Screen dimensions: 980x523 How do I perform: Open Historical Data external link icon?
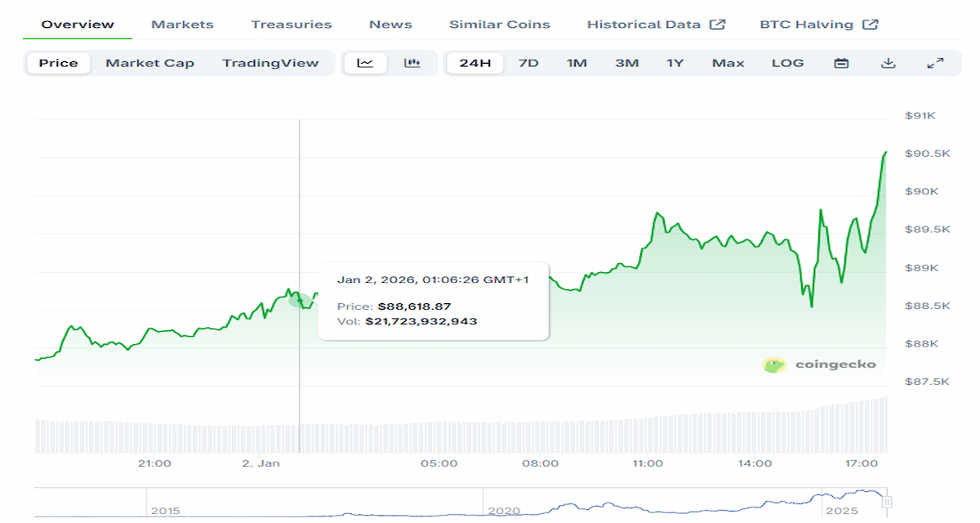[x=718, y=24]
